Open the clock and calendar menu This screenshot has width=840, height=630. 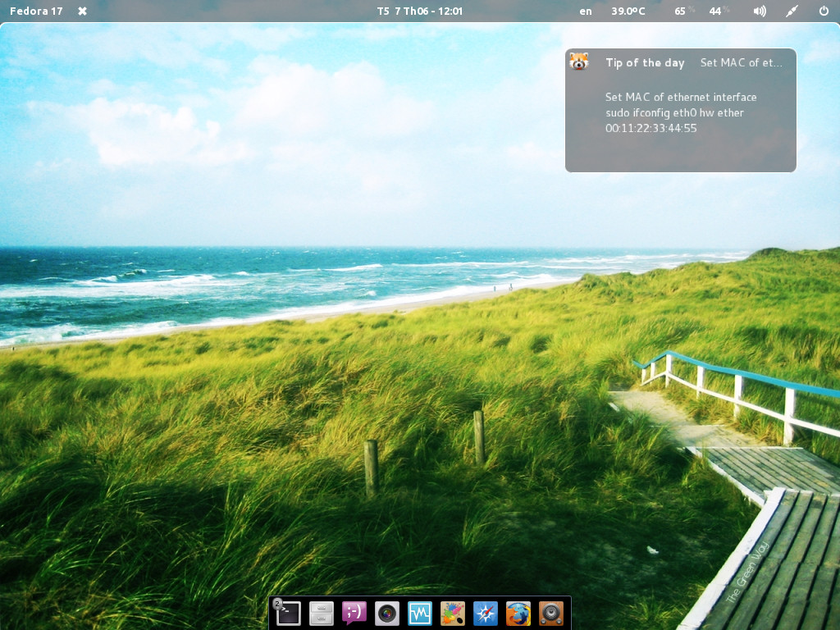pyautogui.click(x=419, y=11)
